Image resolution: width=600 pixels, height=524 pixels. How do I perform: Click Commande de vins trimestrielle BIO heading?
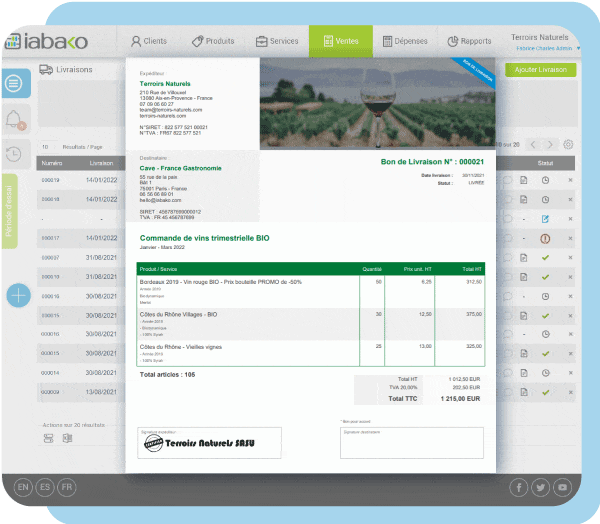[x=204, y=238]
